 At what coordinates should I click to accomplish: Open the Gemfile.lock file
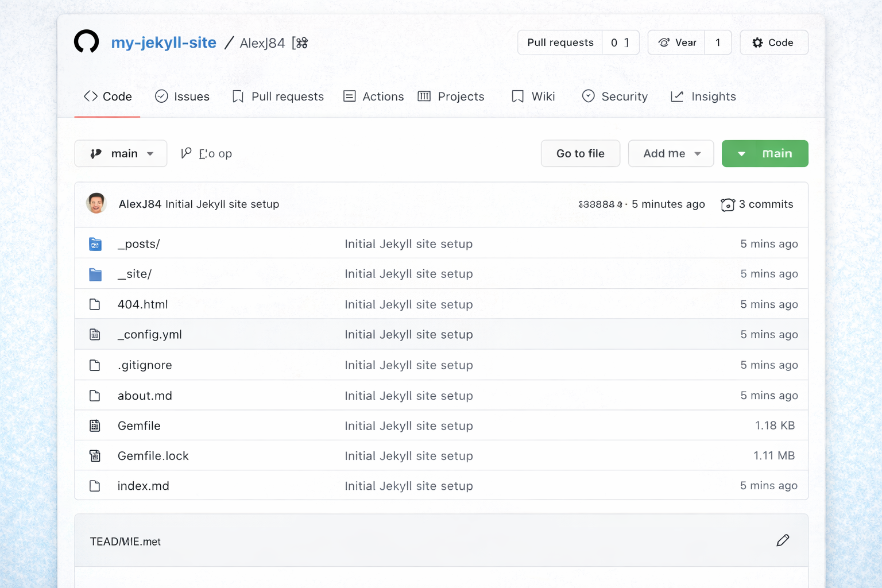coord(153,455)
